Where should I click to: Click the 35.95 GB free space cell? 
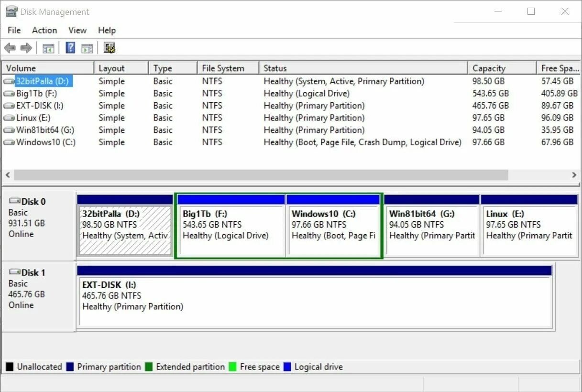click(557, 130)
